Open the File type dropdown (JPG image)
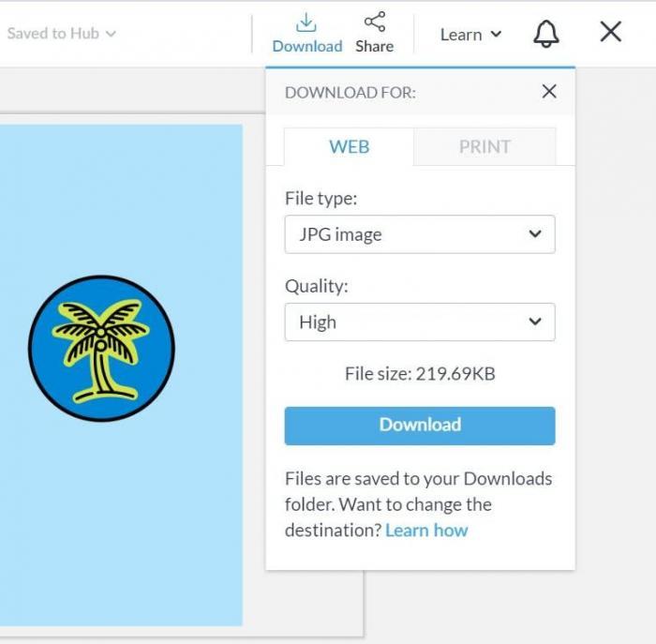Viewport: 656px width, 644px height. (x=420, y=234)
